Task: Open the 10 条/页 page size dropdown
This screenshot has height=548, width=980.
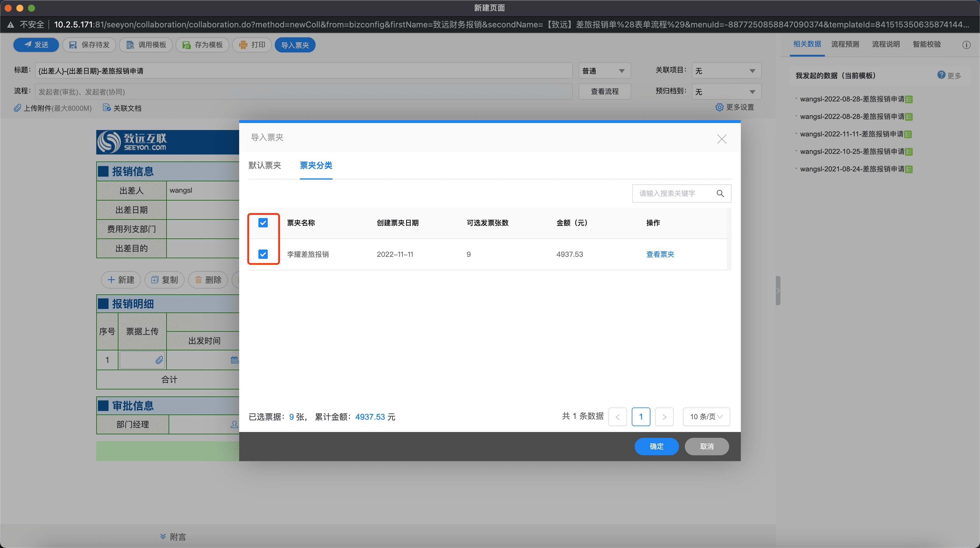Action: (x=706, y=417)
